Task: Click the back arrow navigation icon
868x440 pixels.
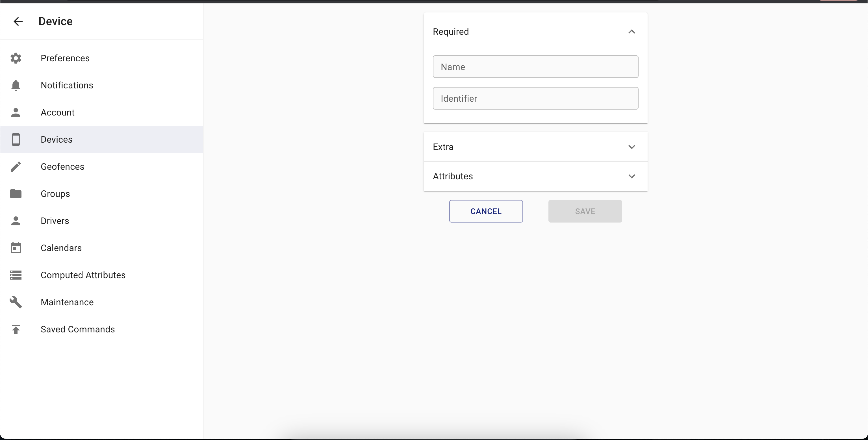Action: click(x=18, y=21)
